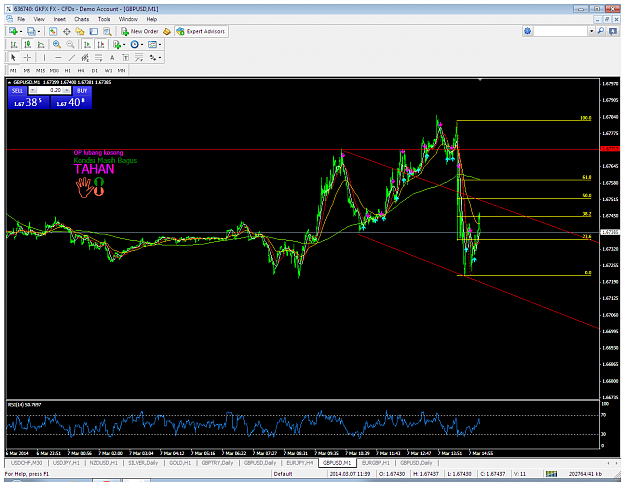
Task: Open the Data Window crosshair-target icon
Action: 66,31
